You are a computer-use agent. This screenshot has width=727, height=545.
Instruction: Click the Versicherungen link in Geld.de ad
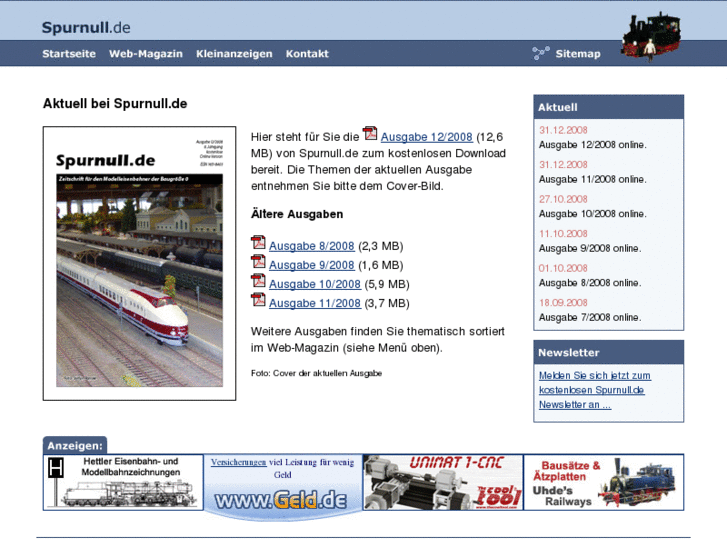coord(238,462)
